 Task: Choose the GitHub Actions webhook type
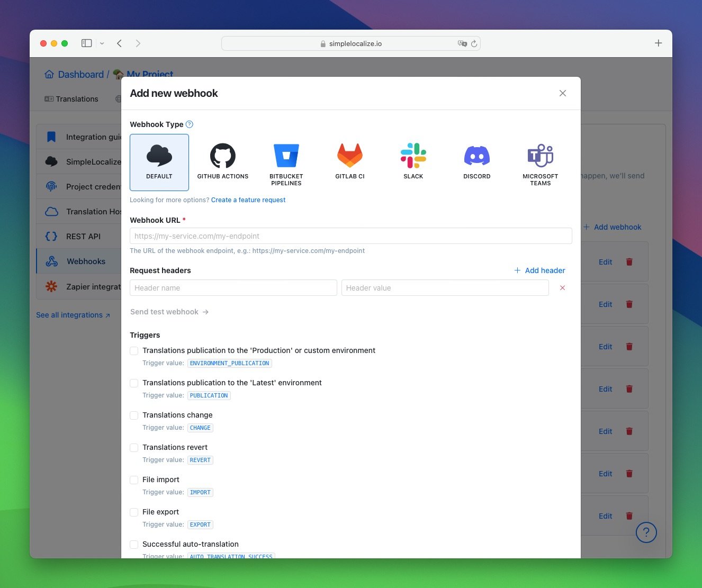tap(223, 162)
